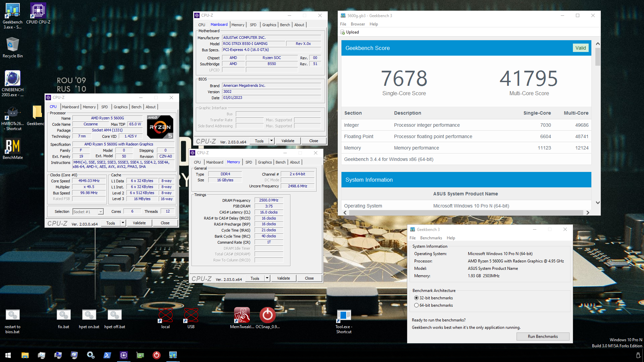
Task: Open the PowerShell taskbar icon
Action: pyautogui.click(x=107, y=355)
